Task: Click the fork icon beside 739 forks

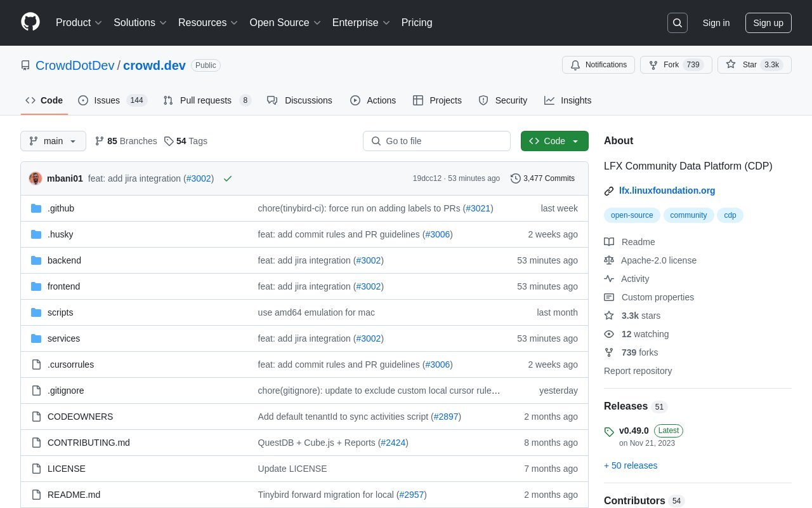Action: 609,352
